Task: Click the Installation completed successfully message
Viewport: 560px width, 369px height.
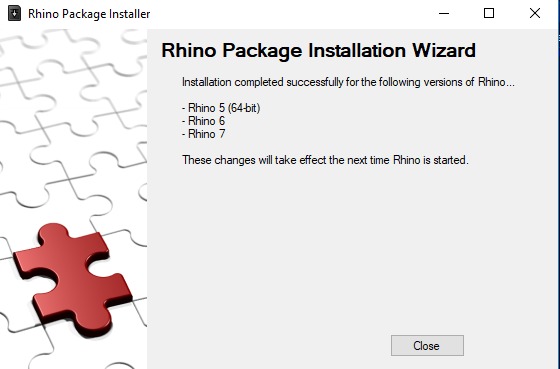Action: pos(348,82)
